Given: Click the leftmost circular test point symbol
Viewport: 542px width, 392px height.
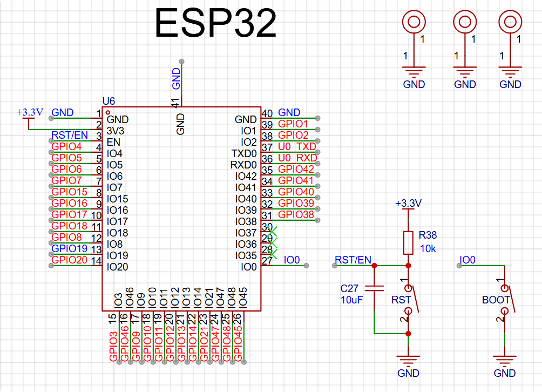Looking at the screenshot, I should pos(414,22).
